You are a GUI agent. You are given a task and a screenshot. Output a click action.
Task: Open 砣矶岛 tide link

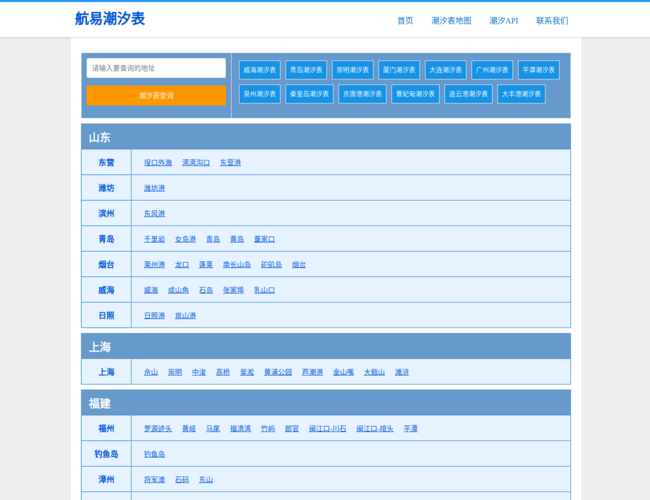pos(271,265)
